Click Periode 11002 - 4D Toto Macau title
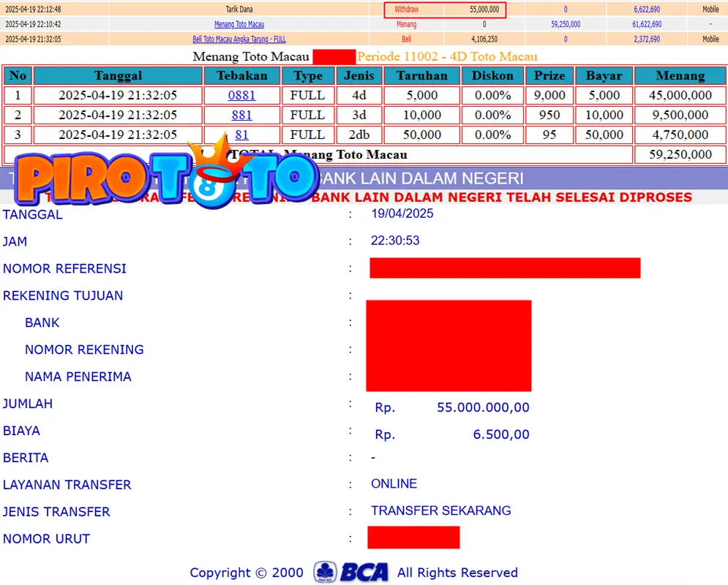 click(x=446, y=56)
